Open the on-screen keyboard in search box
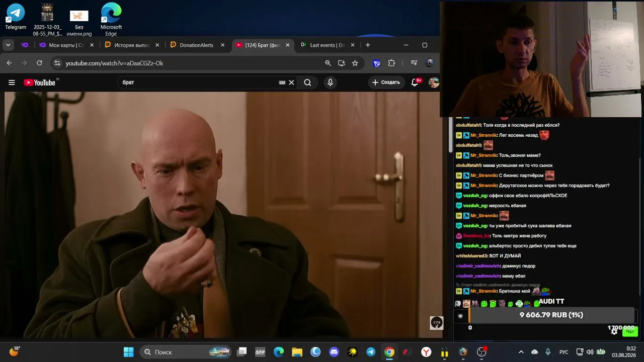Viewport: 644px width, 362px height. (282, 82)
